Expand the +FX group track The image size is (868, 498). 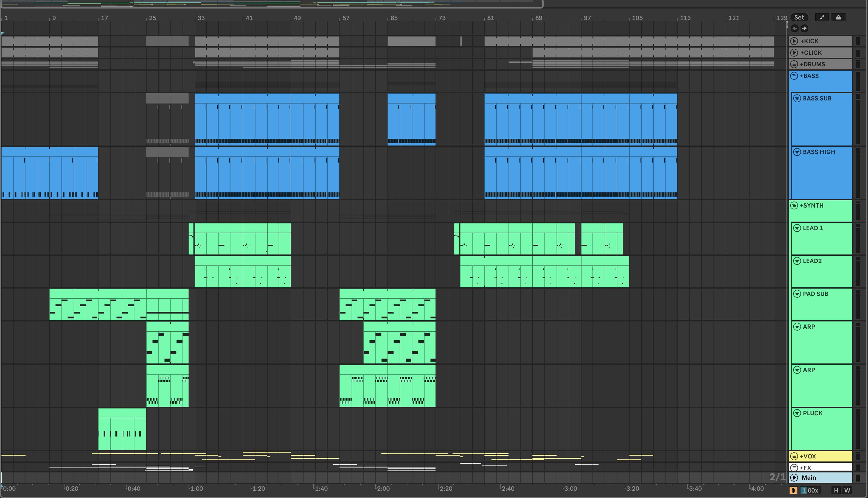click(x=794, y=468)
